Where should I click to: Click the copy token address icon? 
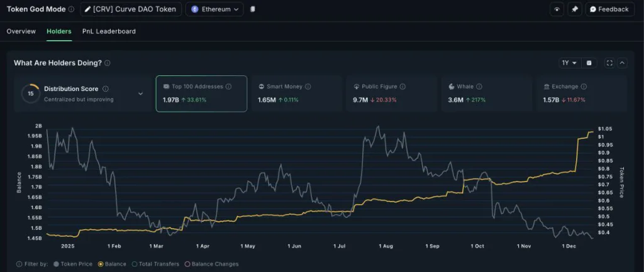[x=252, y=9]
